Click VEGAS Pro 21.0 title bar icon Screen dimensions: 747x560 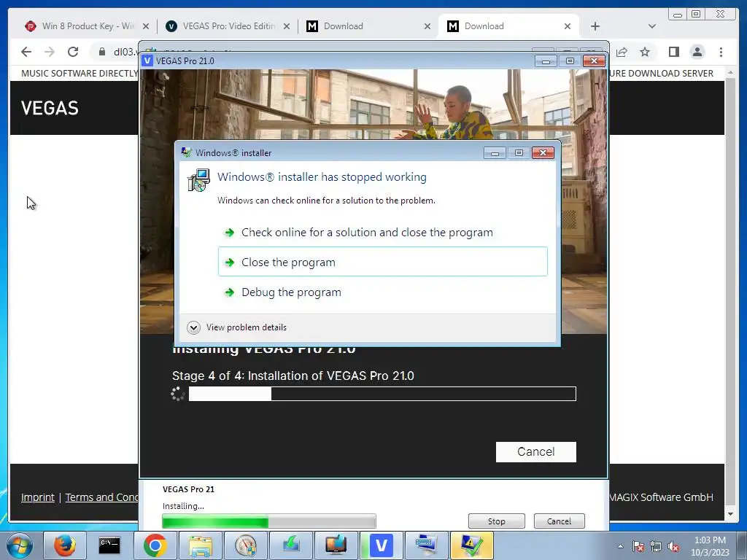147,61
